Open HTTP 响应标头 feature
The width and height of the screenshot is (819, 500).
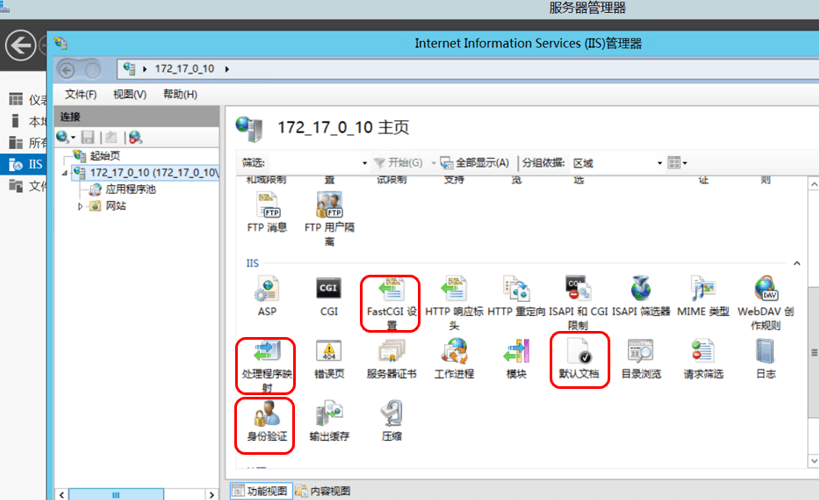coord(454,303)
